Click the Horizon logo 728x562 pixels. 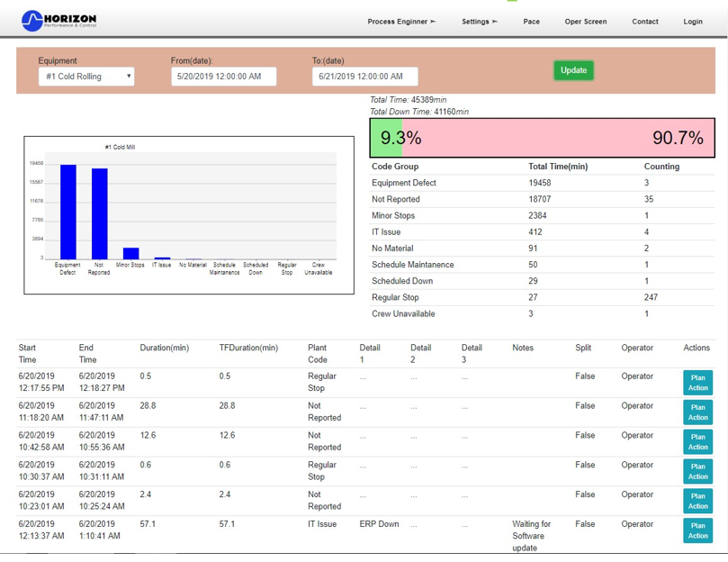pyautogui.click(x=59, y=21)
